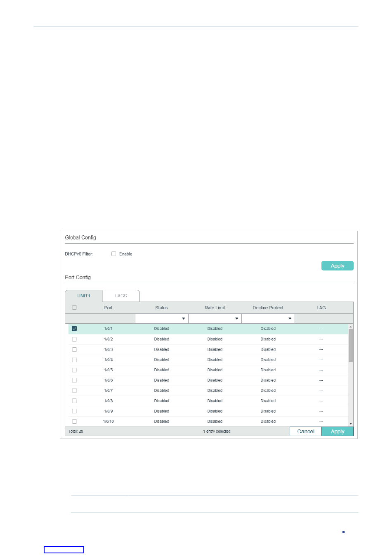Check the port 1/0/10 checkbox
The height and width of the screenshot is (555, 392).
click(74, 422)
